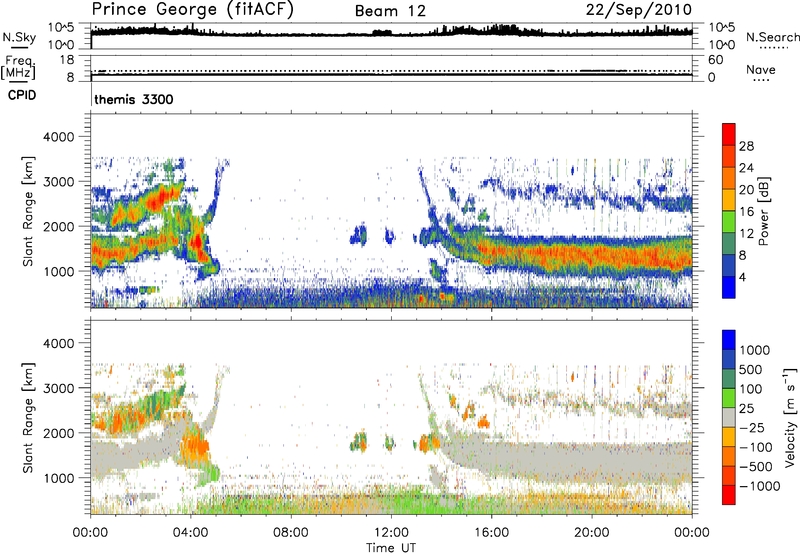Image resolution: width=800 pixels, height=554 pixels.
Task: Click the "Velocity [m s⁻¹]" colorbar title
Action: pyautogui.click(x=790, y=416)
